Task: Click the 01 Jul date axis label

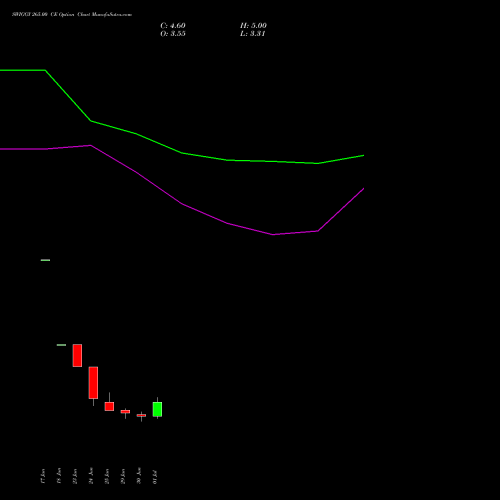Action: point(155,477)
